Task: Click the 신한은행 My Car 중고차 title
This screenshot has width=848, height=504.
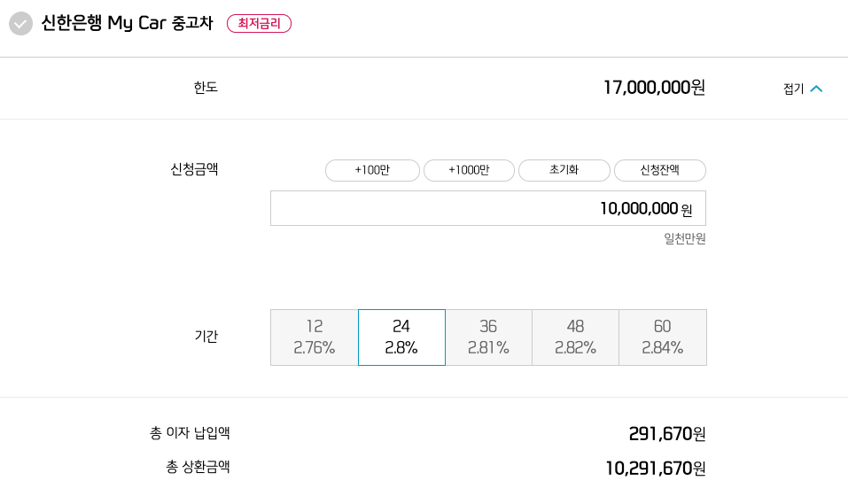Action: (127, 23)
